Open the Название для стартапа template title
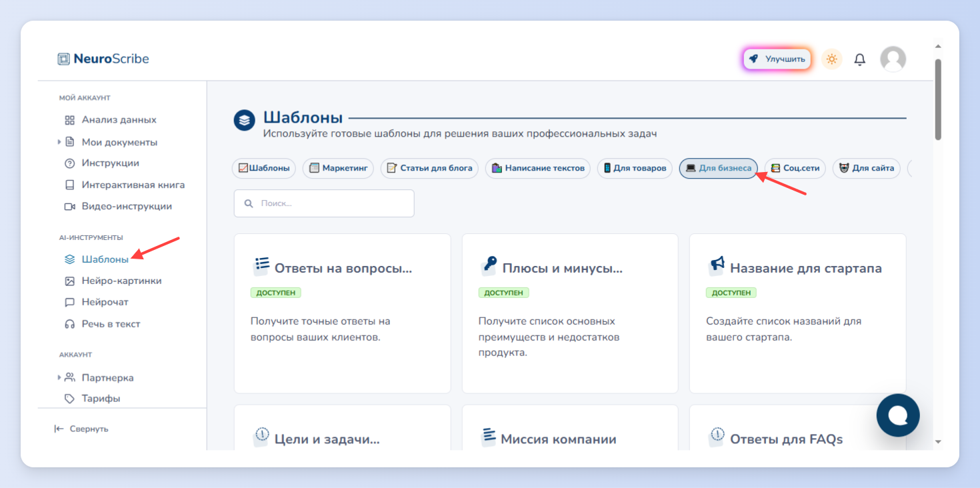Screen dimensions: 980x488 coord(806,269)
